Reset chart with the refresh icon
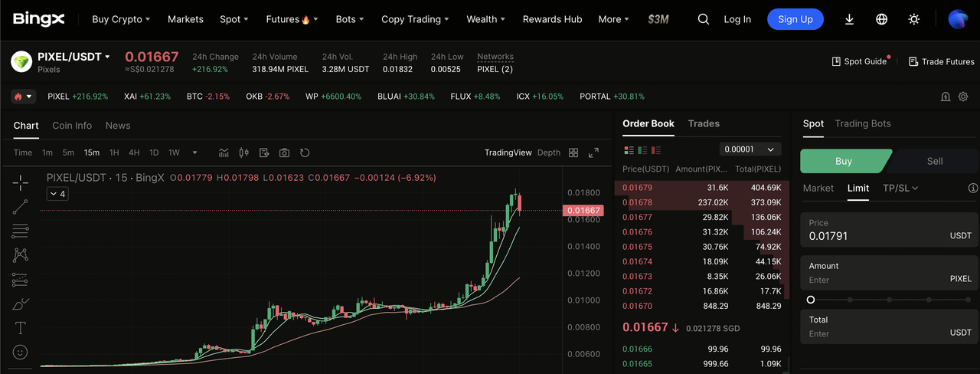Image resolution: width=980 pixels, height=374 pixels. pyautogui.click(x=304, y=153)
